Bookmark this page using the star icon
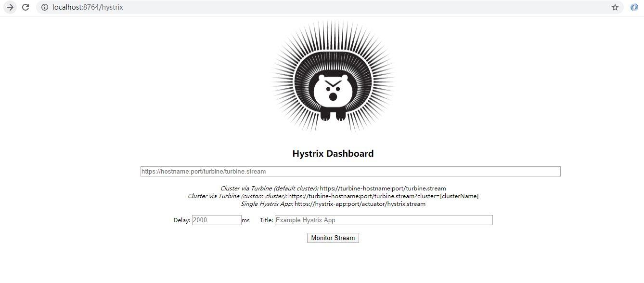Image resolution: width=644 pixels, height=283 pixels. point(615,7)
